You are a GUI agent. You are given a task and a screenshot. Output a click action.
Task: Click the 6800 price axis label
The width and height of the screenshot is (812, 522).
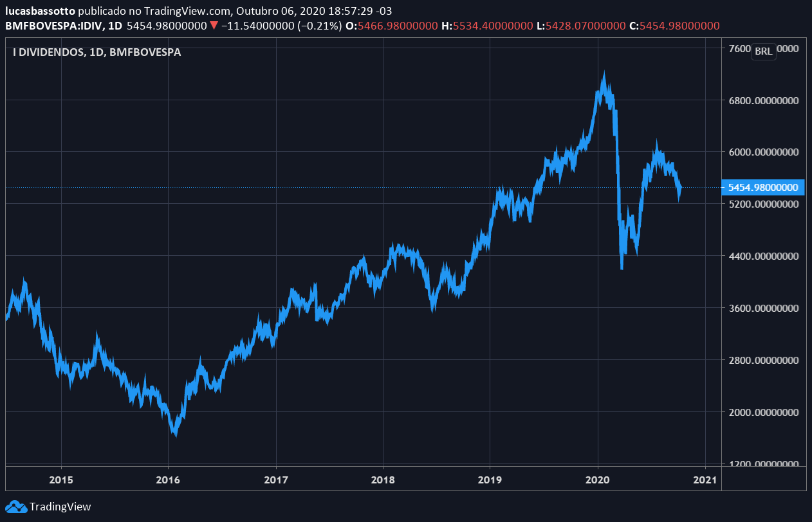[764, 100]
